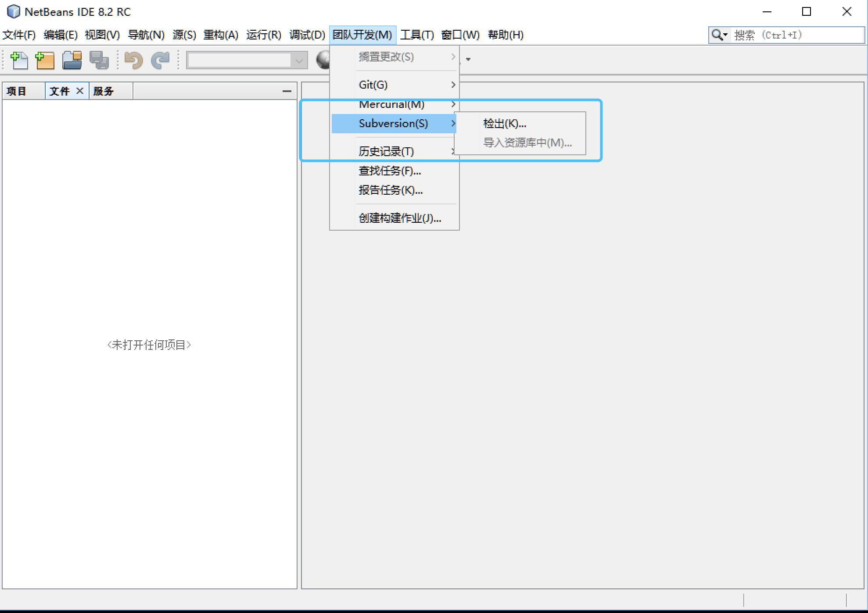
Task: Open the 运行(R) menu
Action: (264, 35)
